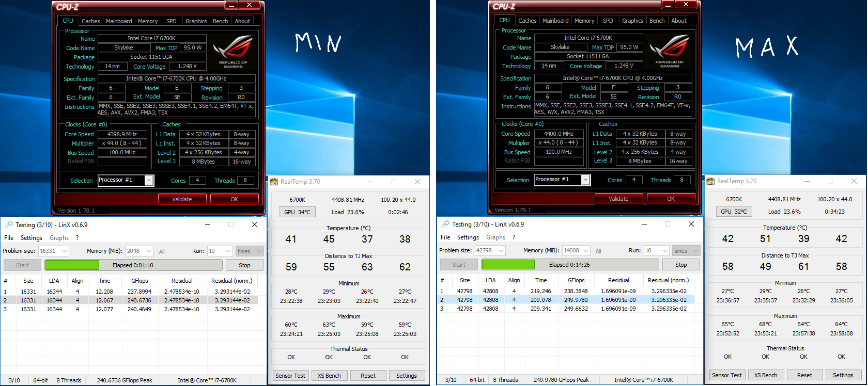Stop the LinX test with elapsed 0:14:26
This screenshot has height=386, width=868.
pyautogui.click(x=681, y=265)
